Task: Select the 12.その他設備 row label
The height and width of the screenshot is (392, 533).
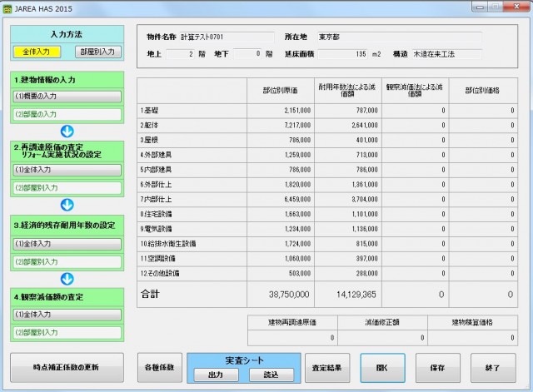Action: [x=160, y=274]
